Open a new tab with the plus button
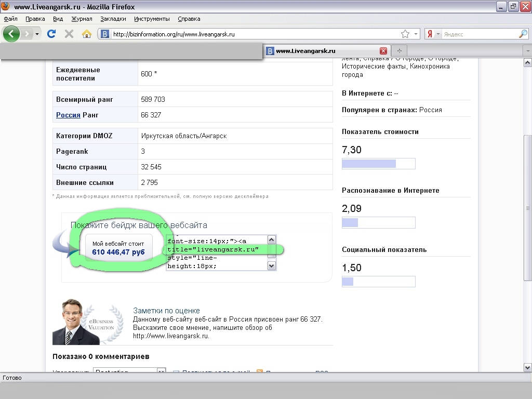Screen dimensions: 532x399 [x=400, y=51]
